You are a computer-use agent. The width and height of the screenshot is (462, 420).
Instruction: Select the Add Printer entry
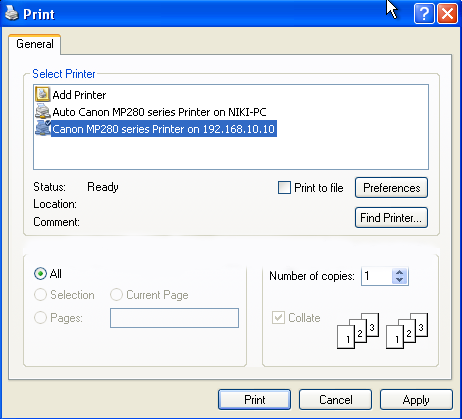(71, 95)
